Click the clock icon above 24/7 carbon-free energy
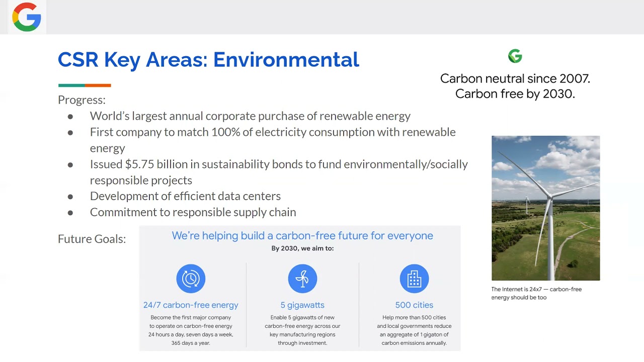This screenshot has height=362, width=644. 191,279
